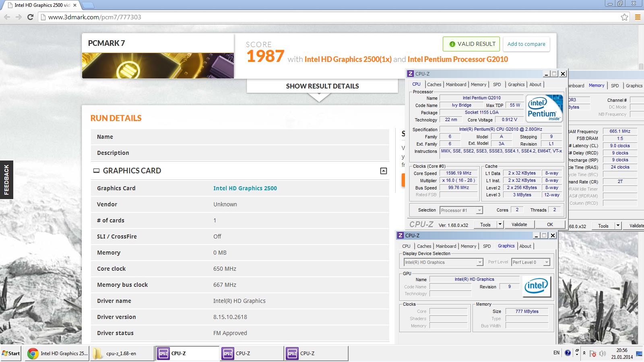Click the Chrome taskbar item
Viewport: 644px width, 362px height.
57,354
